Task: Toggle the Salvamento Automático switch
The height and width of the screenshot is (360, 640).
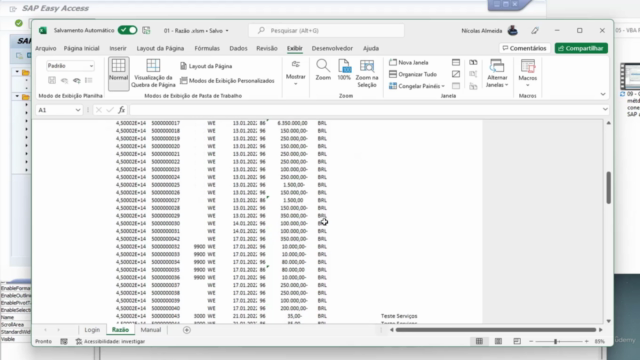Action: [x=127, y=30]
